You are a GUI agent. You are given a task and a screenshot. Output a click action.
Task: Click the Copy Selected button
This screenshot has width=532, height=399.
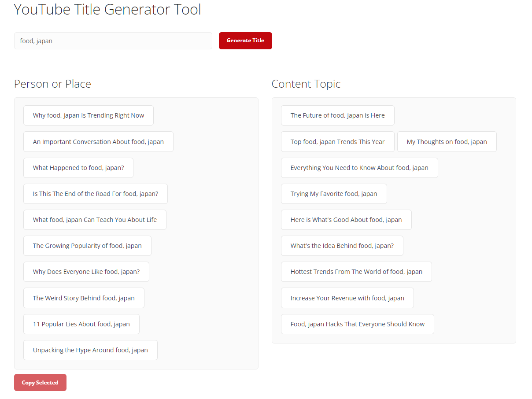tap(40, 383)
